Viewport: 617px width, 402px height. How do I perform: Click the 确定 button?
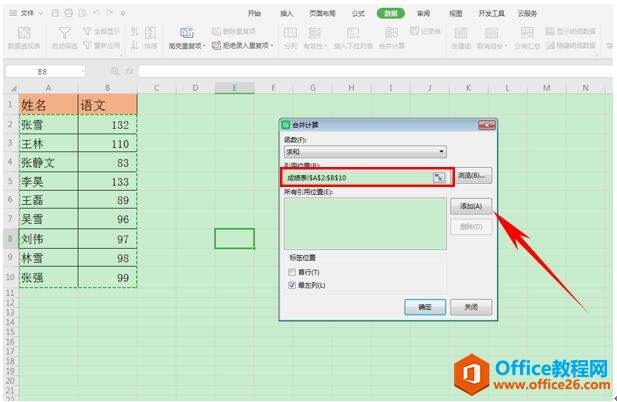point(425,307)
